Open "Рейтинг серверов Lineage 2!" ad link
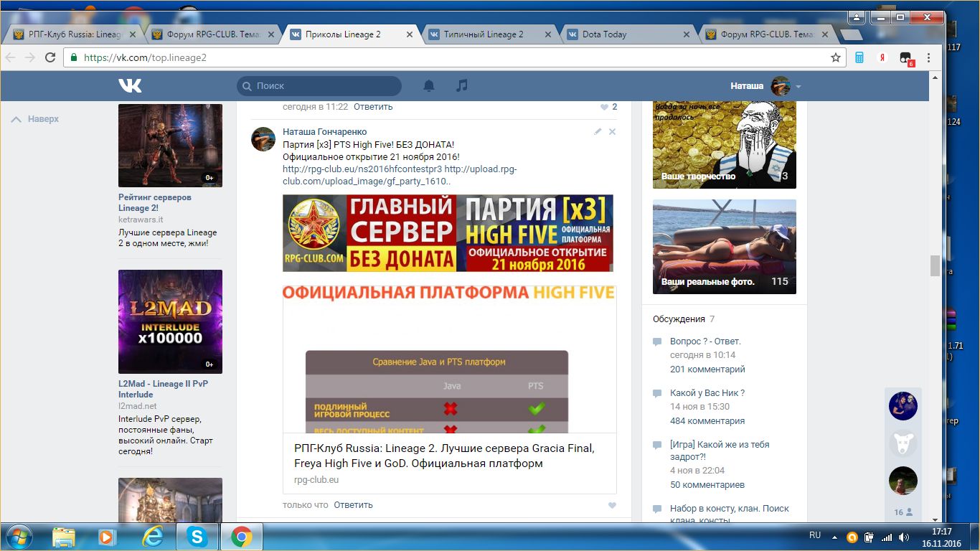Image resolution: width=980 pixels, height=551 pixels. click(155, 202)
